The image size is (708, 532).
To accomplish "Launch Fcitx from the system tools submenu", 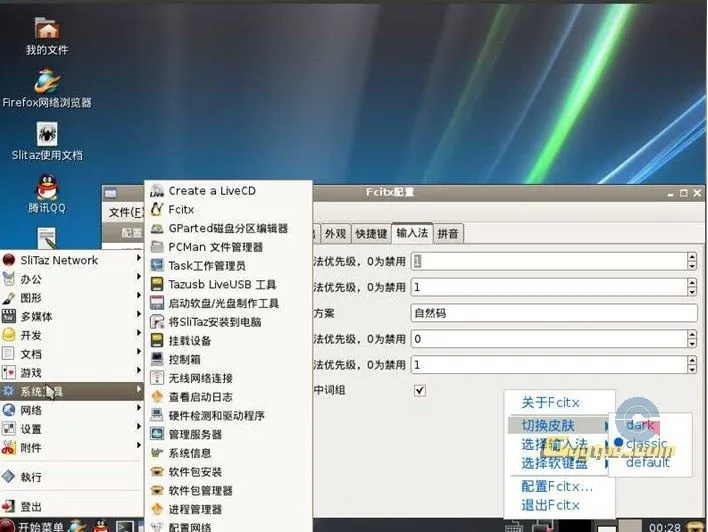I will [228, 210].
